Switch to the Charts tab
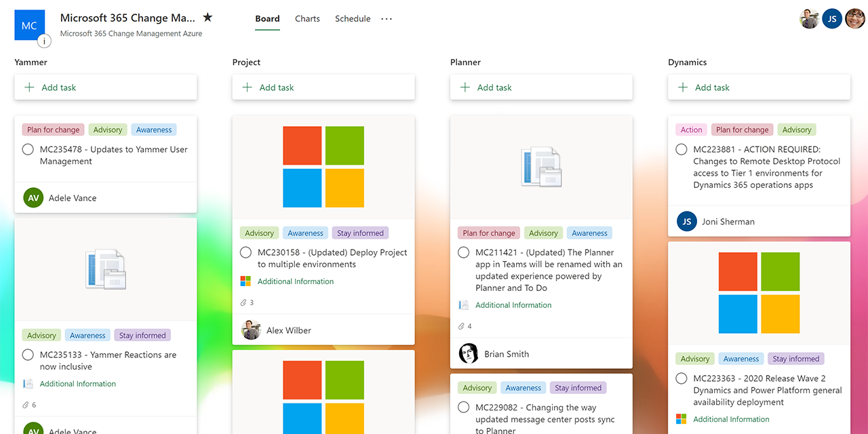Screen dimensions: 868x434 [307, 18]
